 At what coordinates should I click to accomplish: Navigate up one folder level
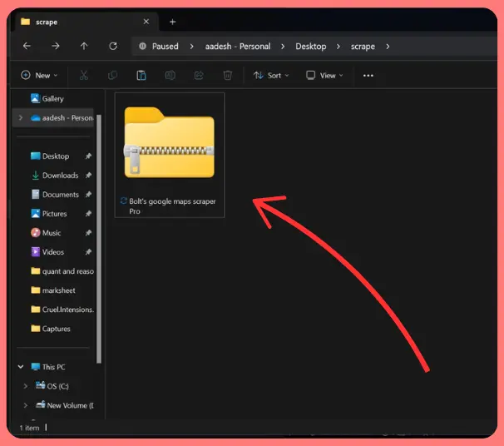coord(84,46)
